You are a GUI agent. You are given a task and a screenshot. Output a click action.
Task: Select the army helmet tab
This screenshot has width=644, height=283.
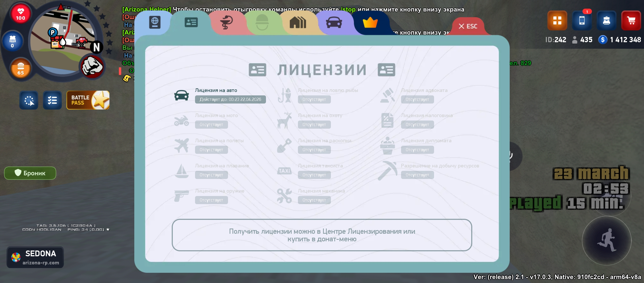click(262, 23)
